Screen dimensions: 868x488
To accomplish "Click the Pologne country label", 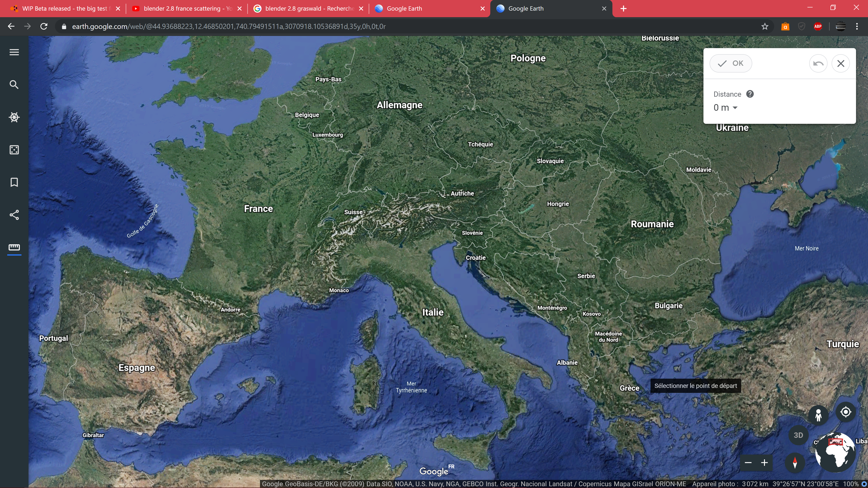I will click(x=528, y=58).
